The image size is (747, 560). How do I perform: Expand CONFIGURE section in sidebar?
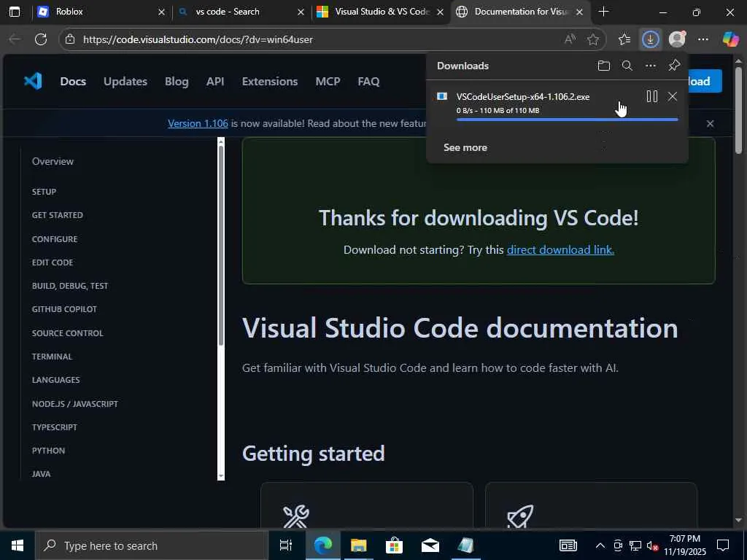click(x=54, y=239)
